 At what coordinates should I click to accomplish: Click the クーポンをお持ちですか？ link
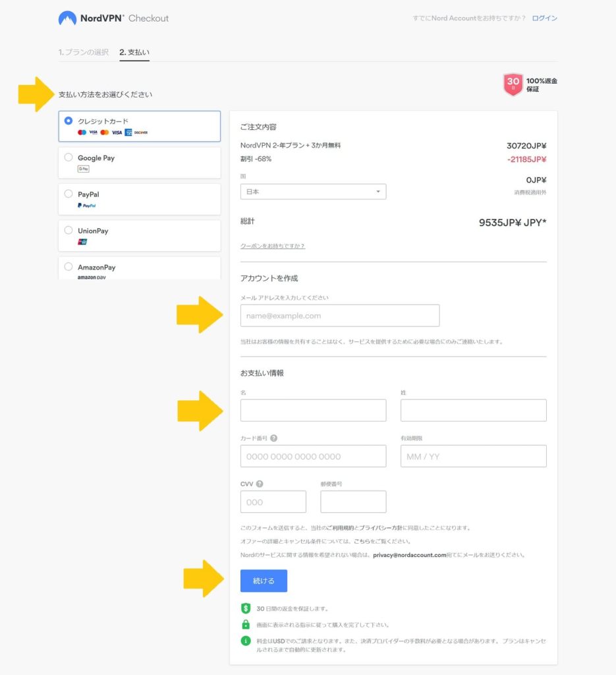pos(273,246)
